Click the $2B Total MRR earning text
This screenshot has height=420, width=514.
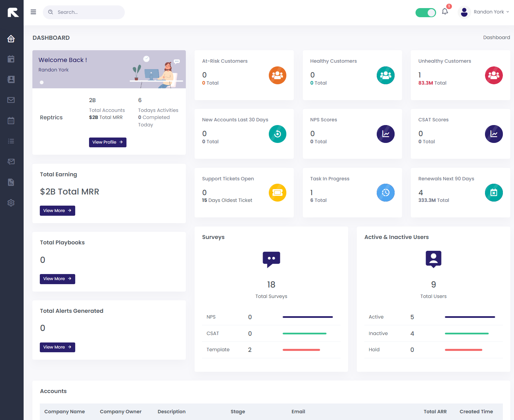(x=69, y=192)
